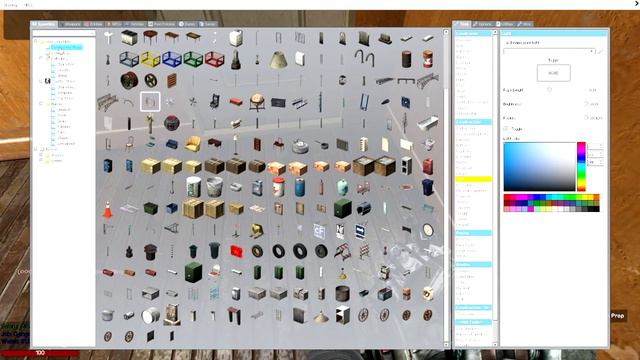The image size is (640, 360).
Task: Spawn the orange explosive oil drum prop
Action: (x=428, y=60)
